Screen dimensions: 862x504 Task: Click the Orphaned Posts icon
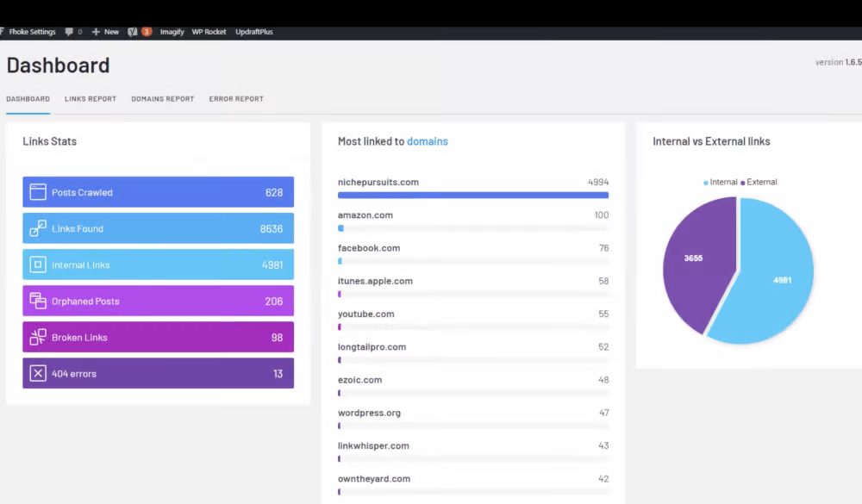(38, 301)
